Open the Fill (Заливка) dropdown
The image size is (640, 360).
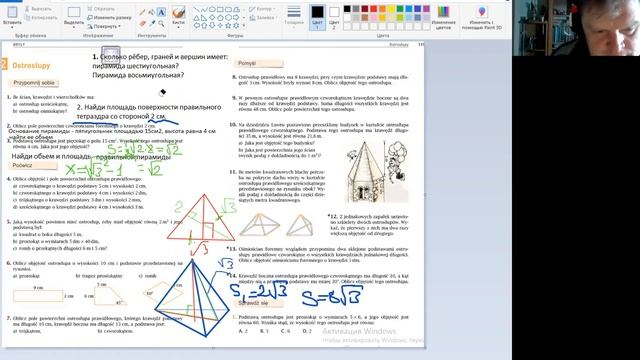263,18
